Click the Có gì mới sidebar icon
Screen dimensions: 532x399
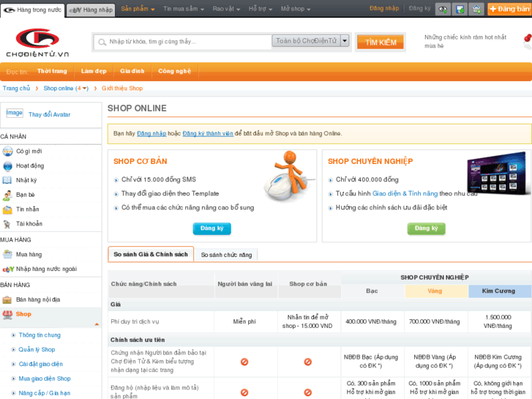point(7,152)
